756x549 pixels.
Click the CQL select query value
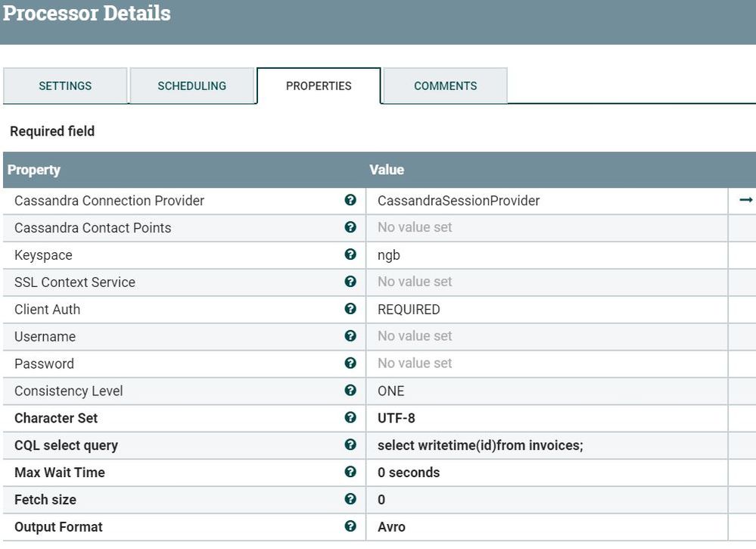tap(481, 445)
